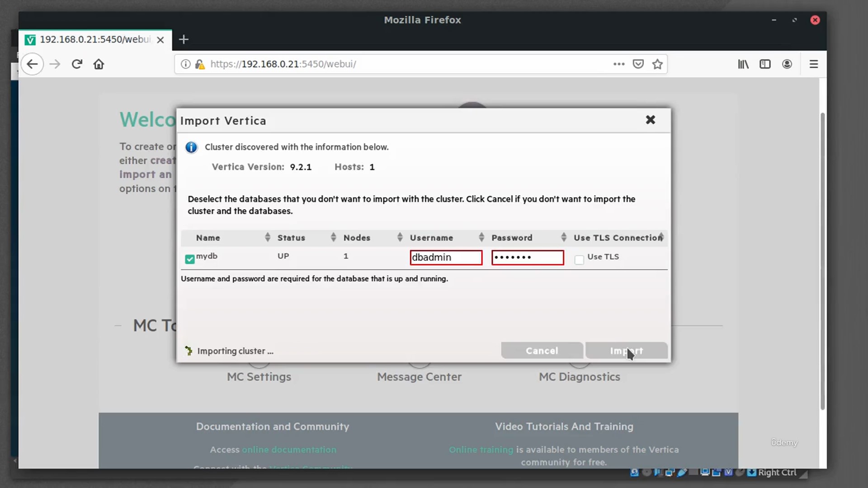
Task: Enable the Use TLS checkbox
Action: (579, 260)
